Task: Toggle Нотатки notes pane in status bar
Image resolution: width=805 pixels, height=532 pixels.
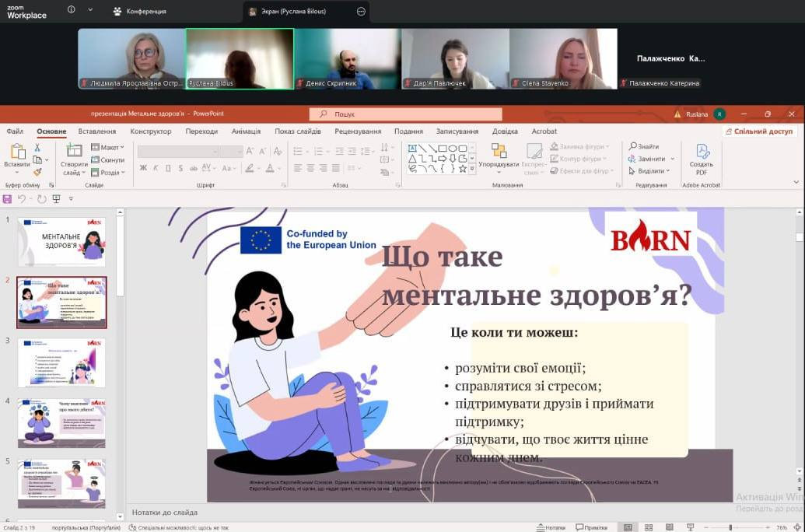Action: (551, 527)
